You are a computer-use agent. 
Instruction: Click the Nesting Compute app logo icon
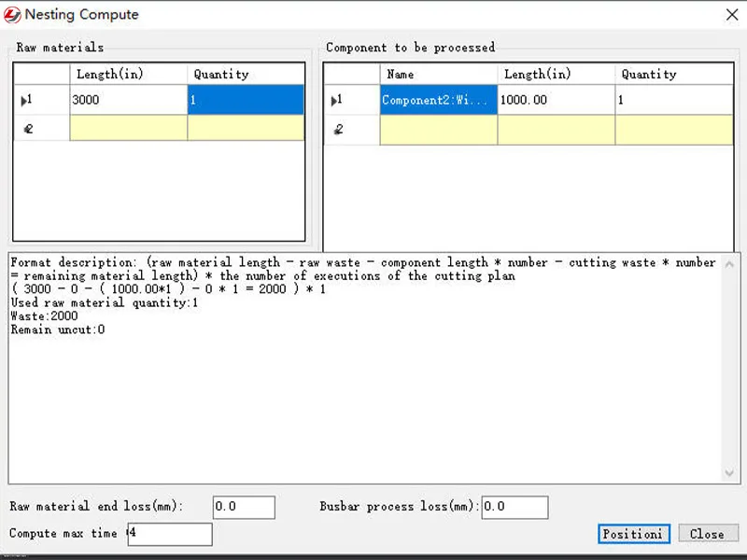click(x=12, y=15)
